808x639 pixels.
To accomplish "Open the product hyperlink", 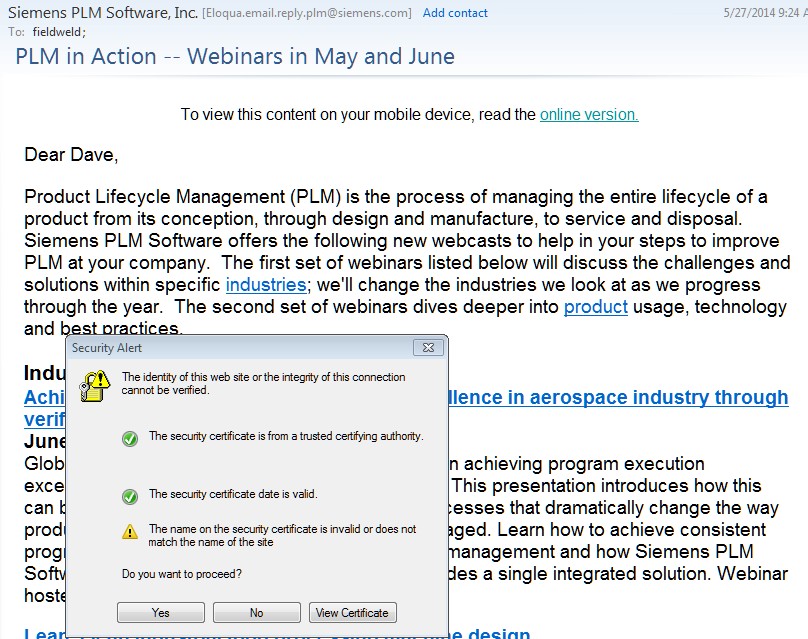I will coord(595,308).
